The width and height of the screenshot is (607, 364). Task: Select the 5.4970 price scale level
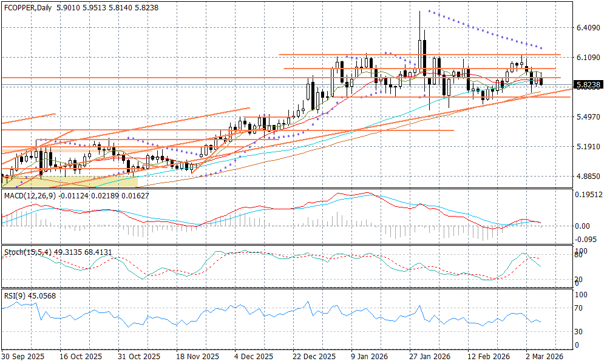(x=587, y=117)
